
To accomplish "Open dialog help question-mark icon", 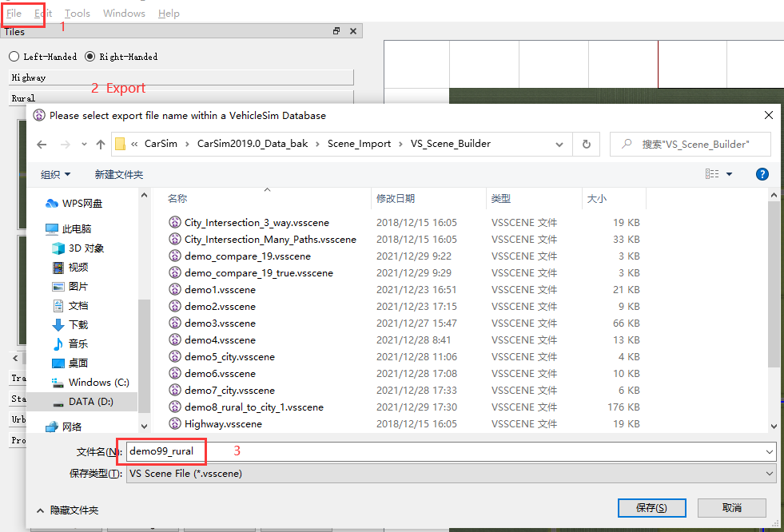I will 762,174.
